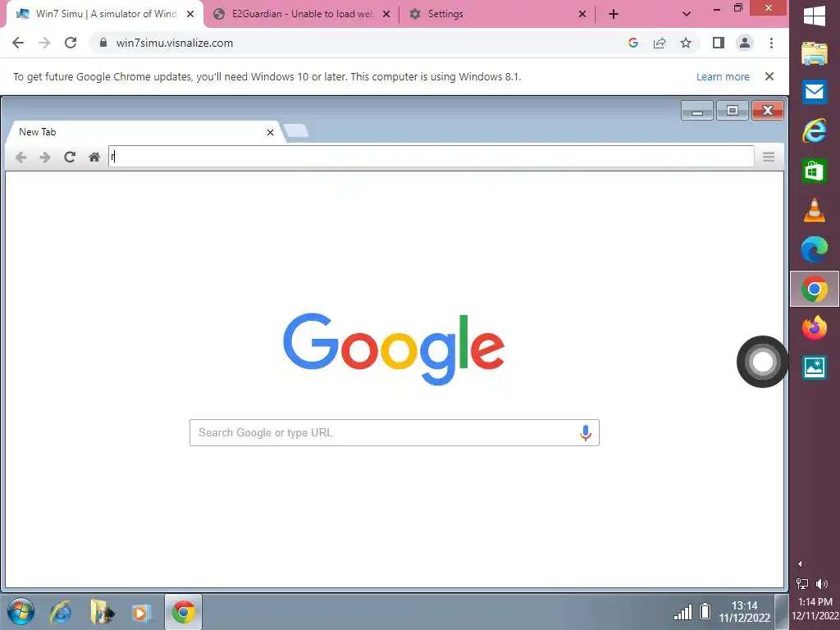Dismiss the Chrome updates infobar
Image resolution: width=840 pixels, height=630 pixels.
coord(769,76)
